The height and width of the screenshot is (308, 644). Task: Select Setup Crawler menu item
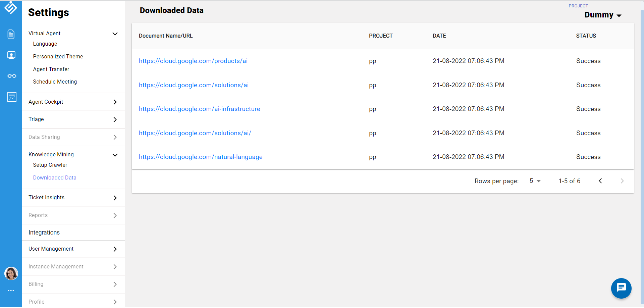pos(50,165)
